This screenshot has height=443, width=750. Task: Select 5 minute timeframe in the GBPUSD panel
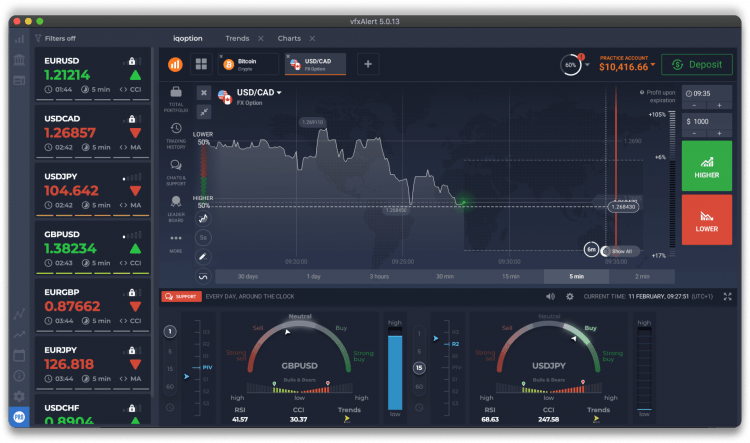point(170,351)
